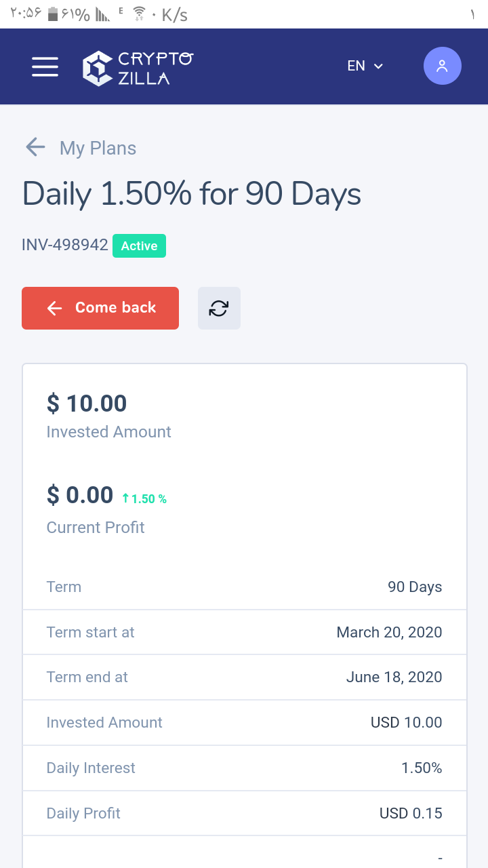
Task: Refresh the plan with the sync icon
Action: 219,309
